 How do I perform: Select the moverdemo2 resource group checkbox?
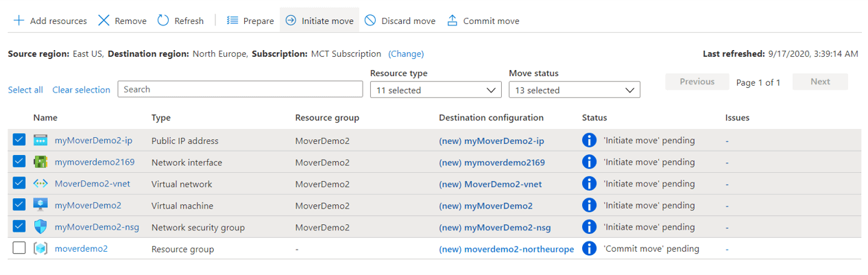(x=19, y=248)
